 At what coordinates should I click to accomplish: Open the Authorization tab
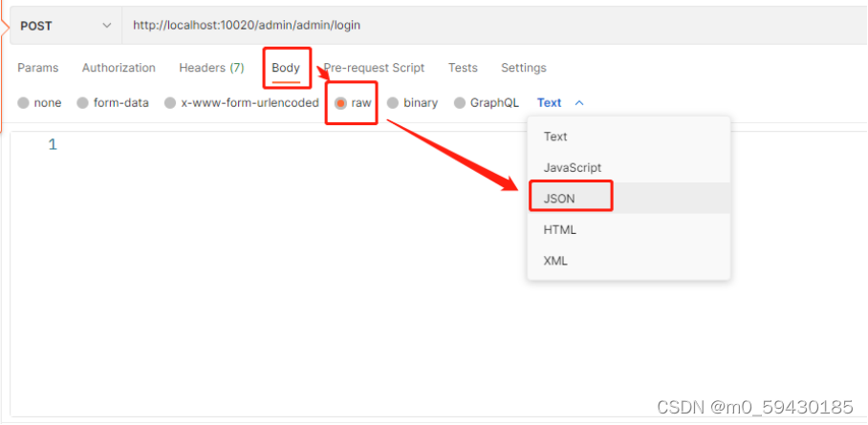click(x=119, y=68)
